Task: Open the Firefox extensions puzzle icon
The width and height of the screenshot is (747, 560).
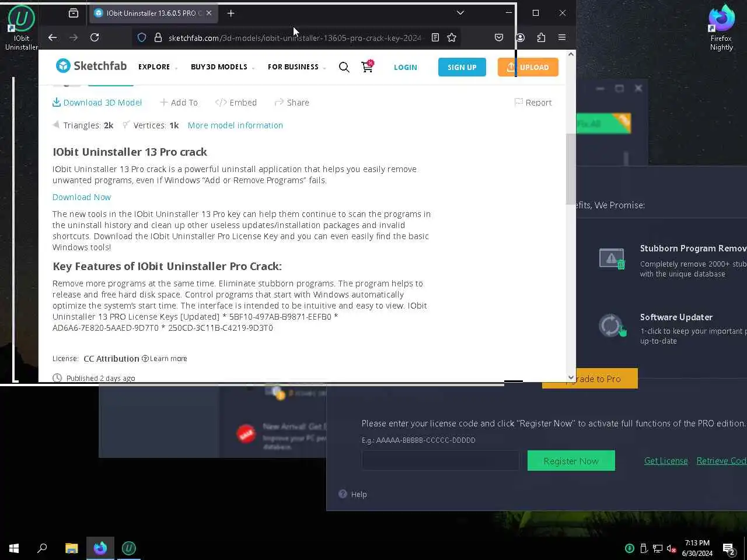Action: tap(541, 37)
